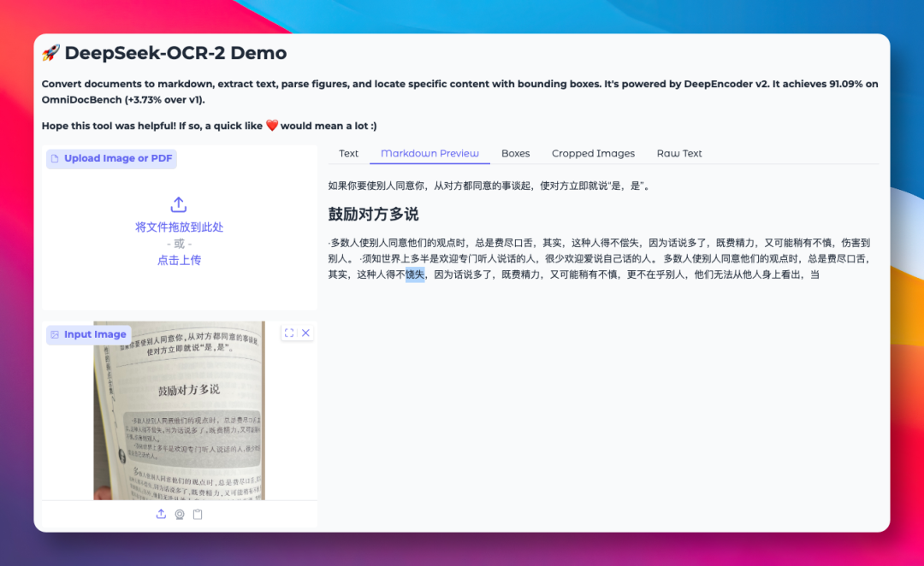This screenshot has width=924, height=566.
Task: Click the image icon in the Input Image label
Action: tap(55, 334)
